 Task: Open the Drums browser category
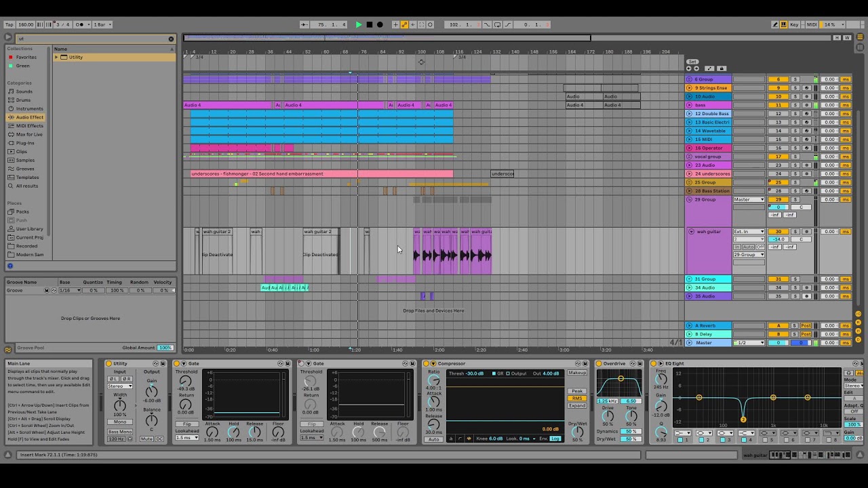point(23,100)
